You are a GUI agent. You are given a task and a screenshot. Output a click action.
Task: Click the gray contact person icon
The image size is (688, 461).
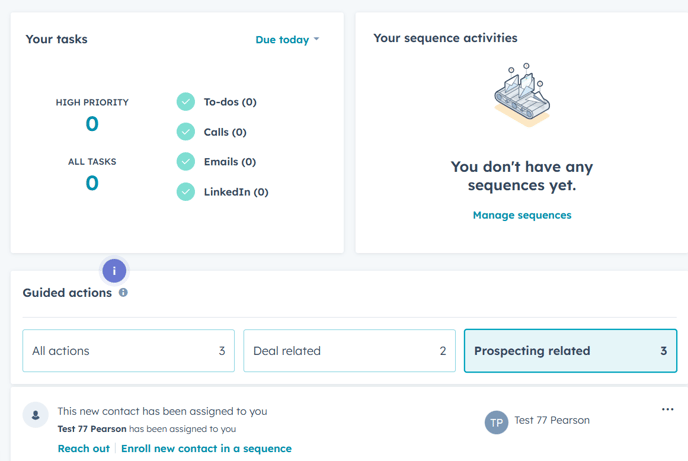pos(36,415)
